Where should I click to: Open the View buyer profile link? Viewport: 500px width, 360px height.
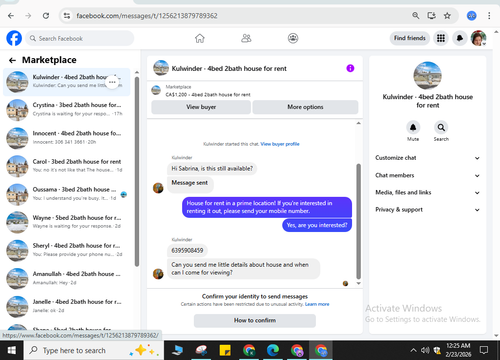point(280,144)
